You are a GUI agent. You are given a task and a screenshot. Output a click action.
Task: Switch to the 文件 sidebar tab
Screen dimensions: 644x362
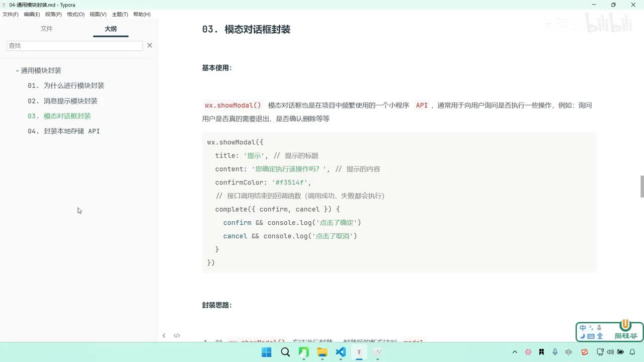47,29
